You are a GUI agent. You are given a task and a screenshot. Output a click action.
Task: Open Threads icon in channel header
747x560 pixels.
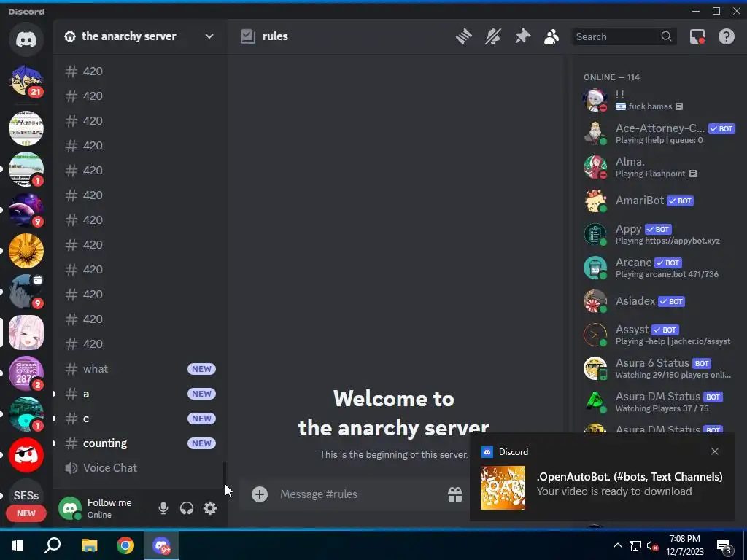pos(463,36)
